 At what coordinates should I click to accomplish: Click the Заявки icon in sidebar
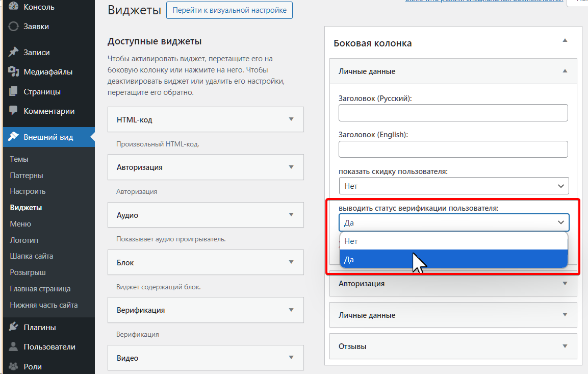pyautogui.click(x=14, y=27)
